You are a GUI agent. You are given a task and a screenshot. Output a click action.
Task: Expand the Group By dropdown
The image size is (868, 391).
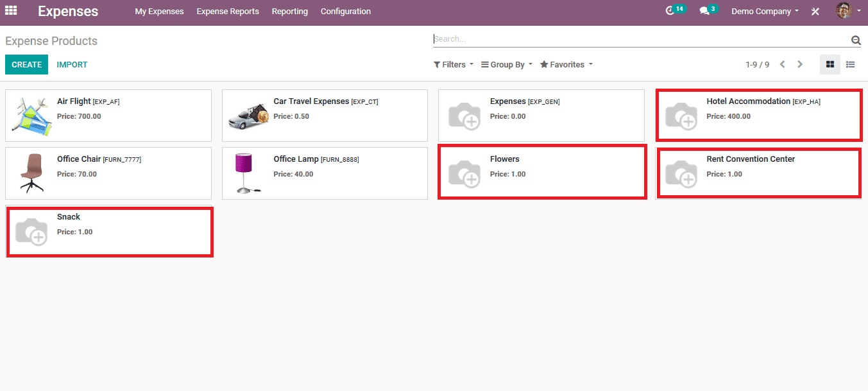[507, 64]
